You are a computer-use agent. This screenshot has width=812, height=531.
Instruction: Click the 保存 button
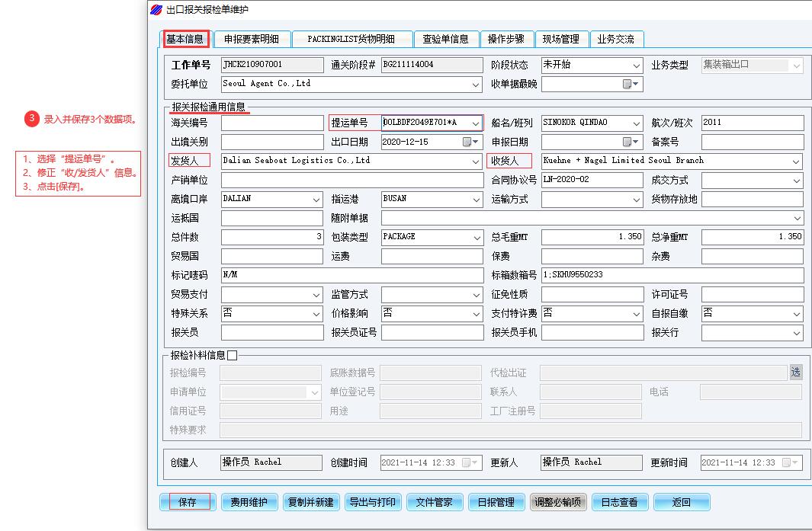(x=188, y=502)
